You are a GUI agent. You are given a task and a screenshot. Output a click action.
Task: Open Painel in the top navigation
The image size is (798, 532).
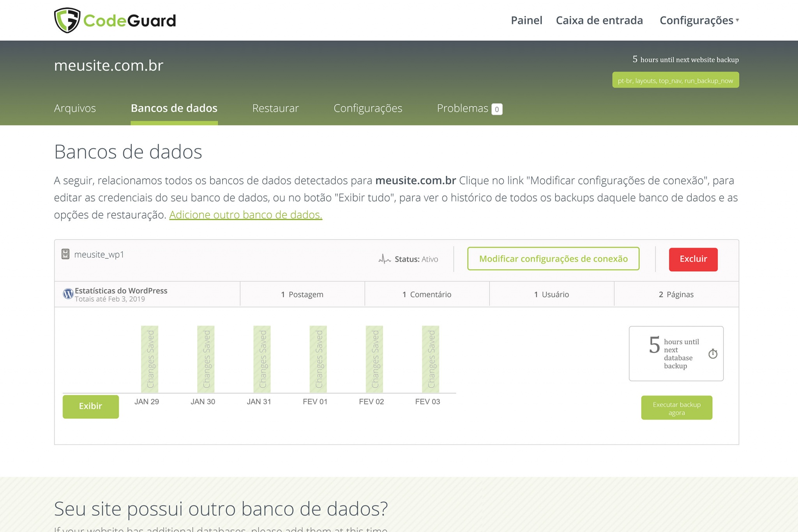526,20
